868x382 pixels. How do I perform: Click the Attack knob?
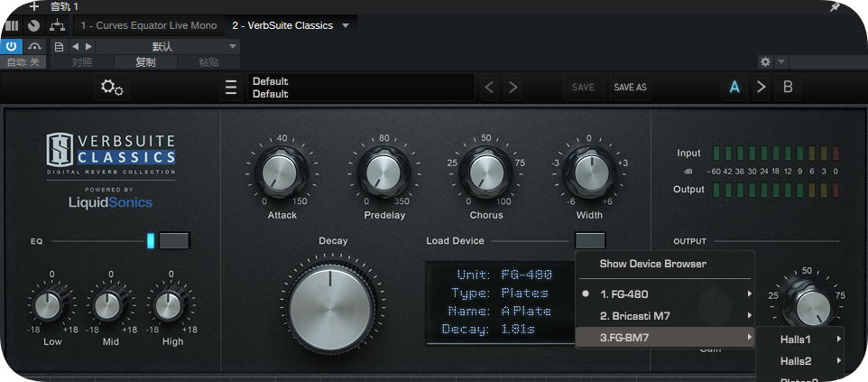282,172
